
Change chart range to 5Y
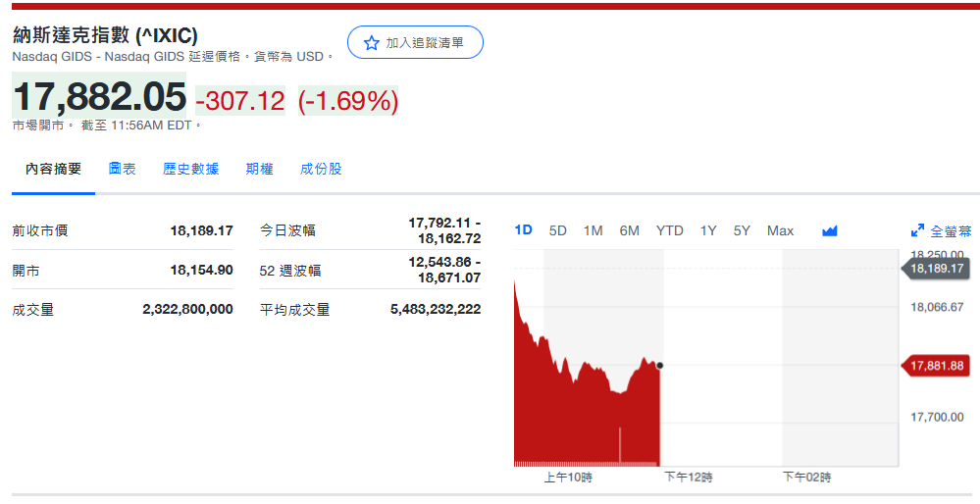[742, 230]
